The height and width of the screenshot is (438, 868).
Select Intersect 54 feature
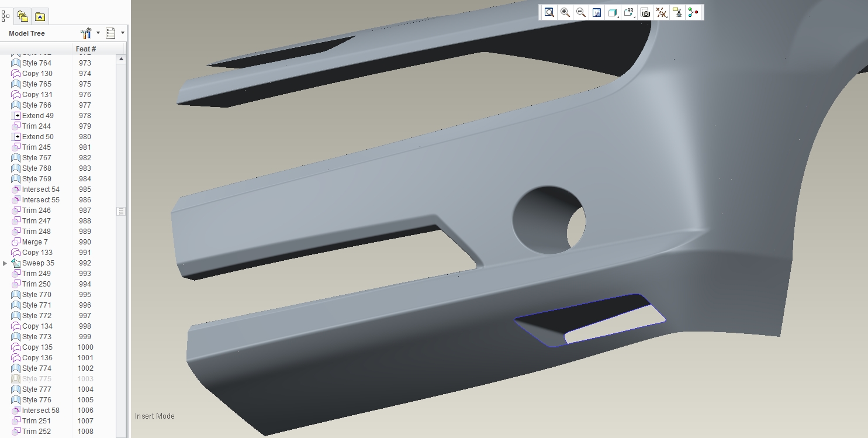coord(40,189)
